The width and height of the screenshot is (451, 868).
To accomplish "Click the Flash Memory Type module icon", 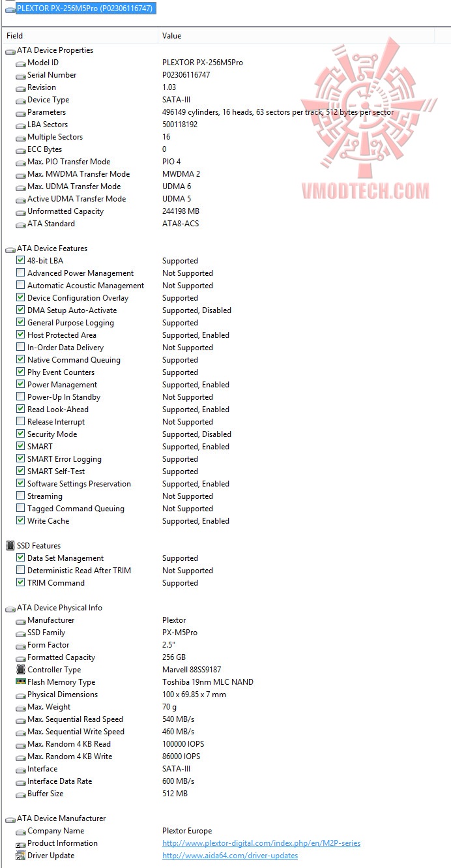I will 21,682.
